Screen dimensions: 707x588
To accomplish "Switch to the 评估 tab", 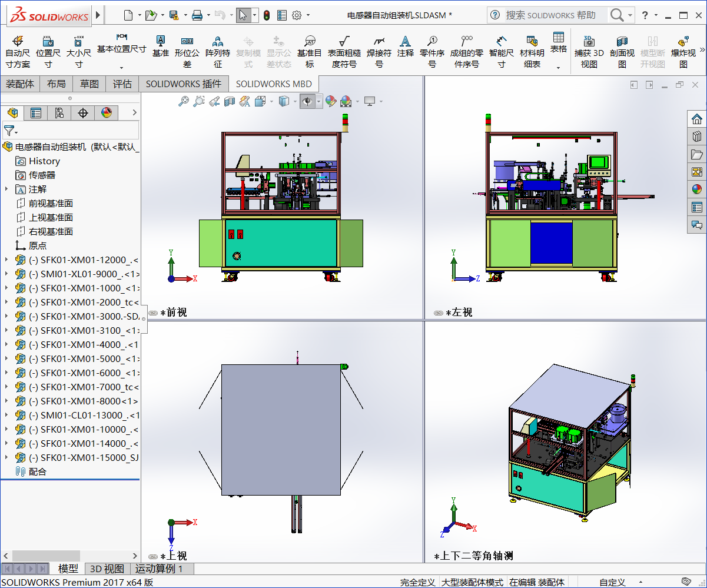I will point(122,84).
